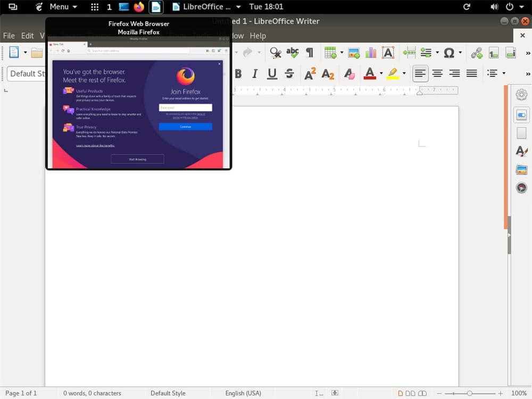Viewport: 532px width, 399px height.
Task: Click the Firefox icon in the top panel
Action: (139, 7)
